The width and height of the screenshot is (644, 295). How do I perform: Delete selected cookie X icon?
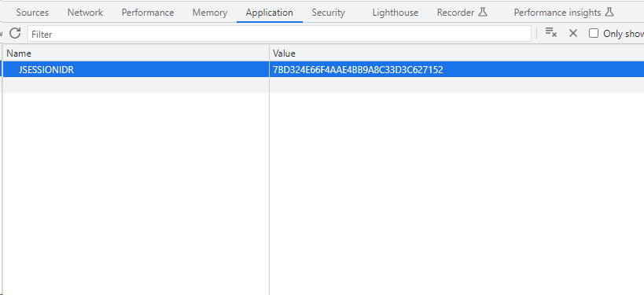coord(573,33)
